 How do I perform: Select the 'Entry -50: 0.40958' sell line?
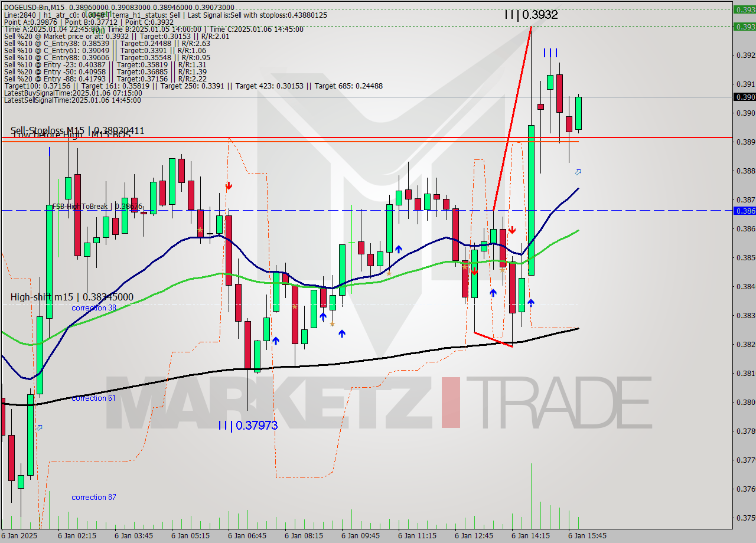click(x=105, y=71)
